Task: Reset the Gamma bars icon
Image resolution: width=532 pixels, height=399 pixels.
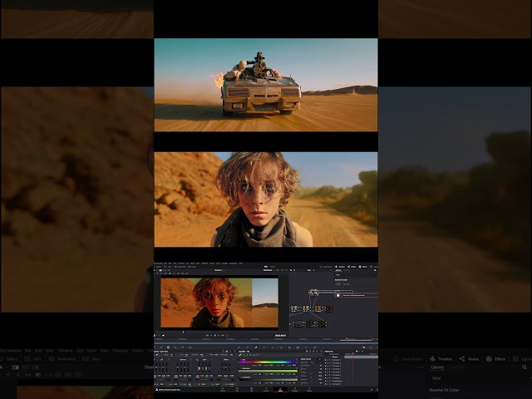Action: point(190,360)
